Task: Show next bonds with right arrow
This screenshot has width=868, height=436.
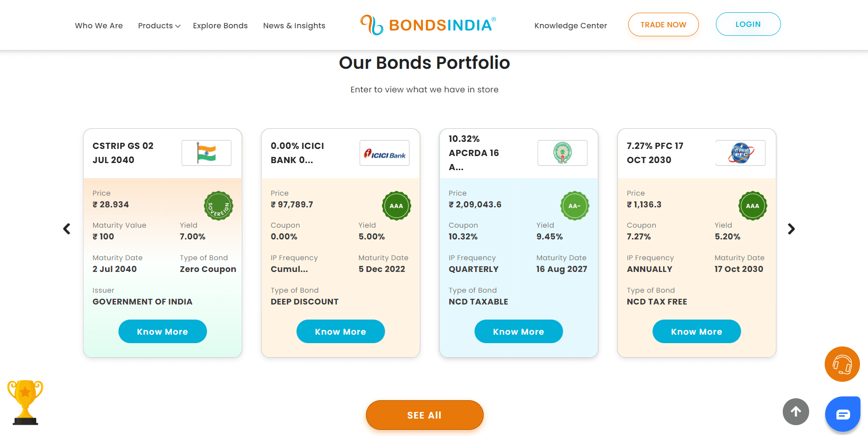Action: pyautogui.click(x=791, y=229)
